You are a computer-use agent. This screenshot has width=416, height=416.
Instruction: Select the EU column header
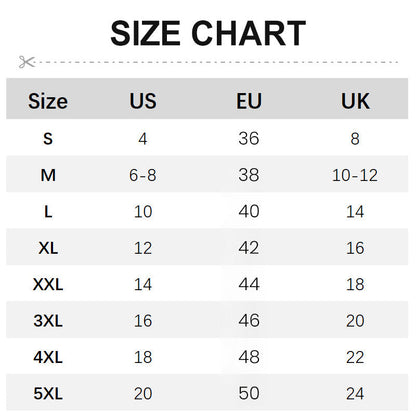(249, 101)
